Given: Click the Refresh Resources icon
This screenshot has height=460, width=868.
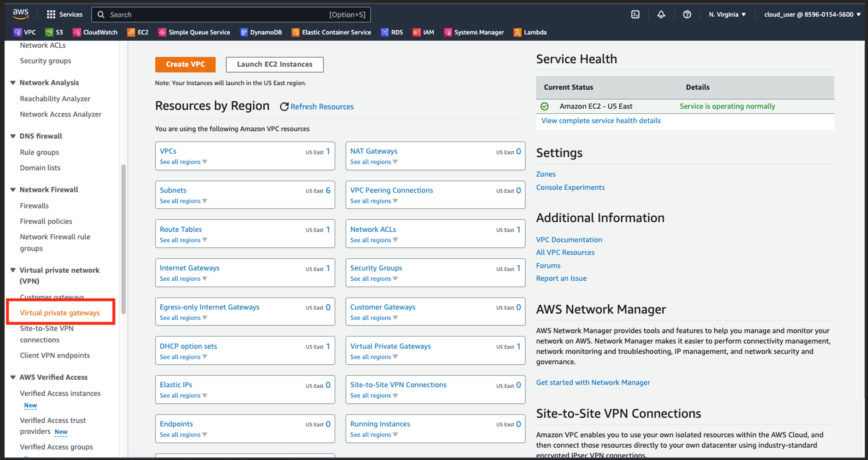Looking at the screenshot, I should point(284,107).
